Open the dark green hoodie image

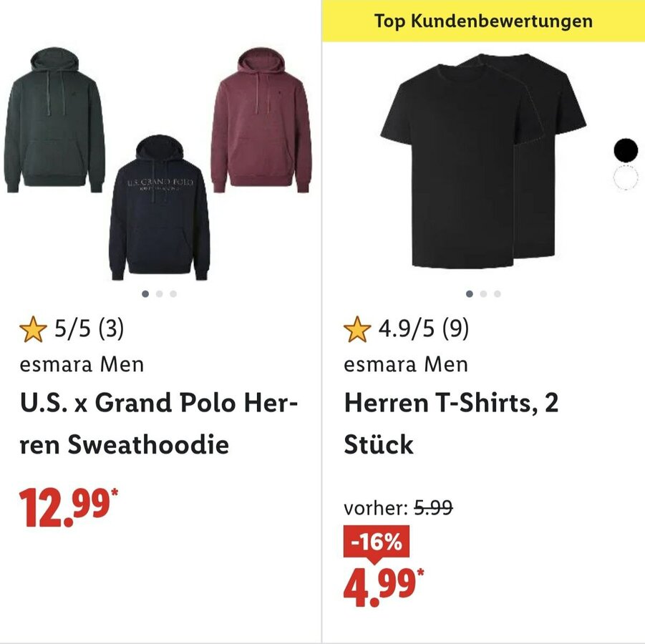coord(54,120)
